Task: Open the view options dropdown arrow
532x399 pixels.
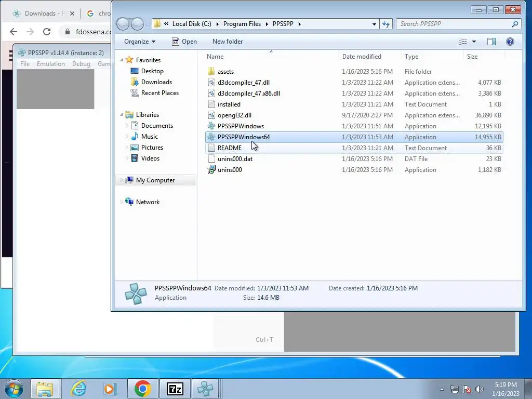Action: point(474,42)
